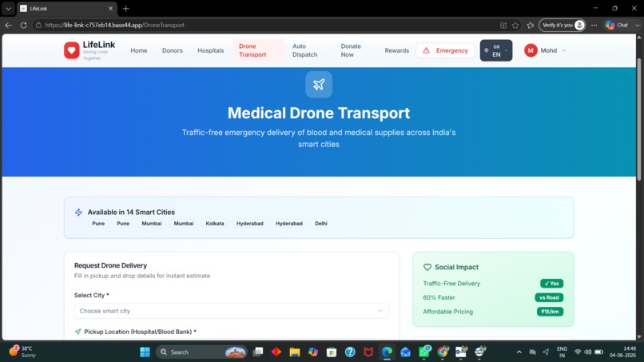Show hidden tray icons chevron

pos(519,352)
